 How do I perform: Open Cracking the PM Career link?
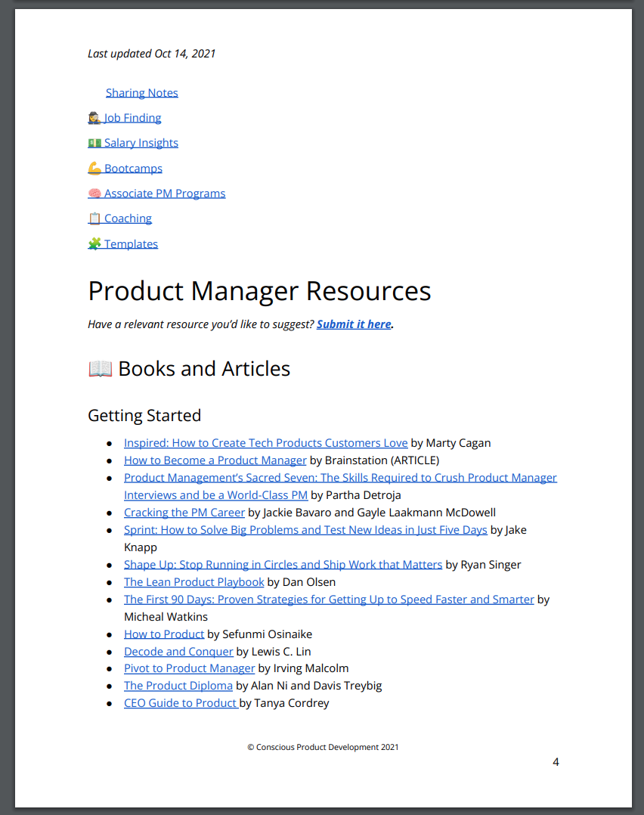(184, 513)
